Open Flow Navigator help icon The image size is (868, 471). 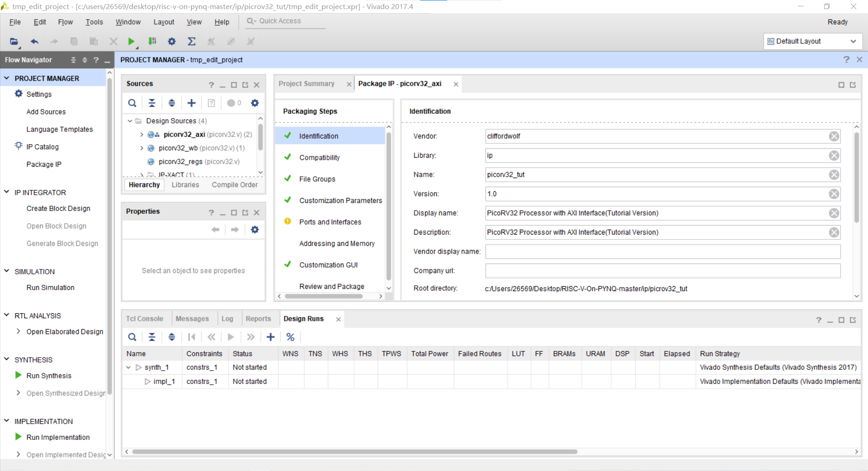[x=96, y=60]
